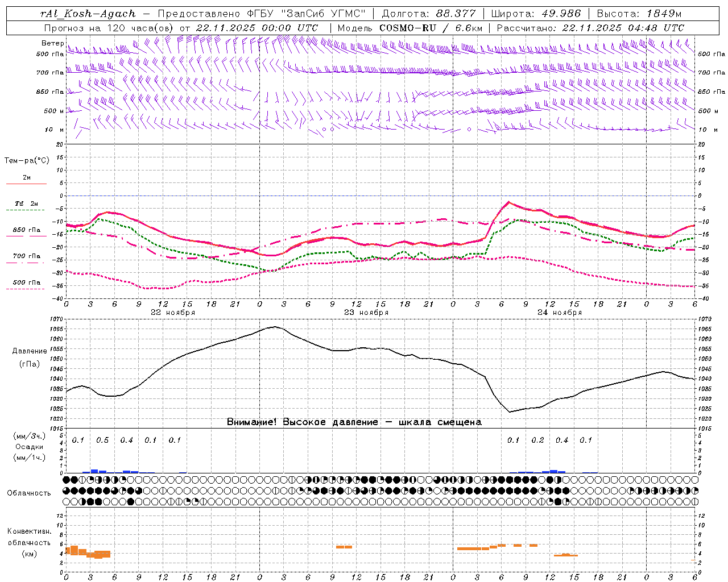Select the elevation text Высота: 1849м
728x582 pixels.
[x=639, y=14]
